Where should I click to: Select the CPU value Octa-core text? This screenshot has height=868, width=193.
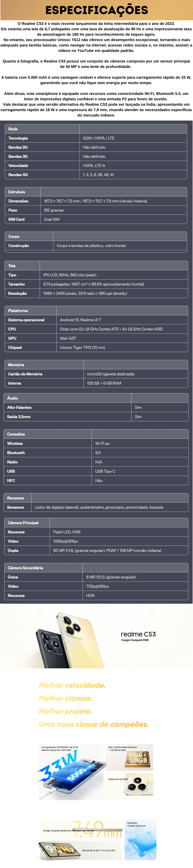pyautogui.click(x=111, y=329)
